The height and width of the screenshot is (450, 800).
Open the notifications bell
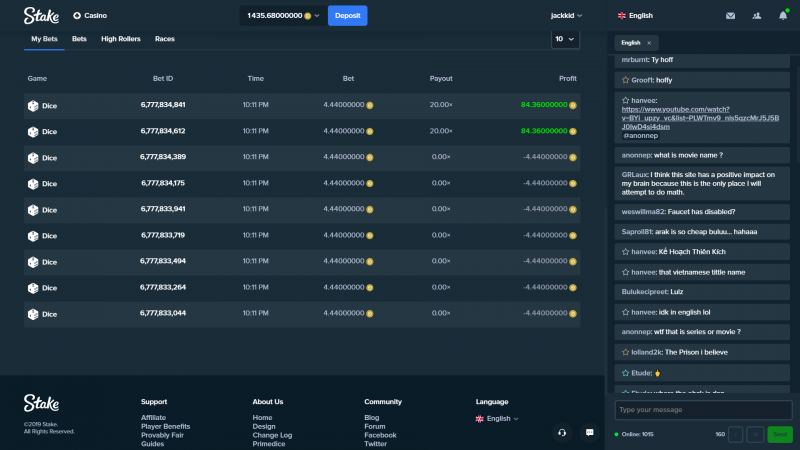783,16
